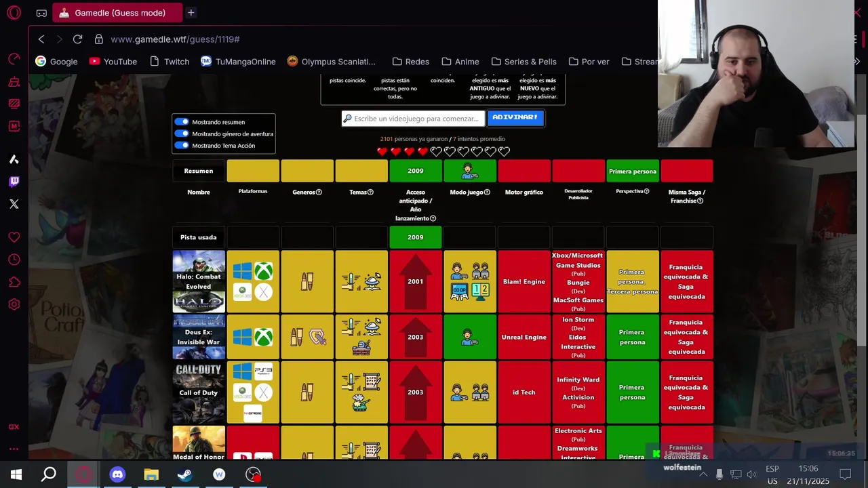Toggle Mostrando resumen switch
The image size is (868, 488).
coord(182,122)
